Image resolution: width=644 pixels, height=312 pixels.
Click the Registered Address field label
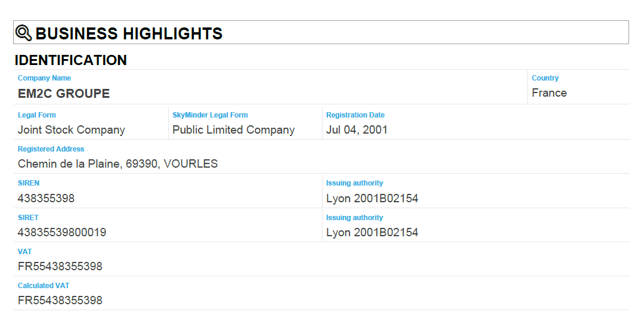click(x=51, y=149)
